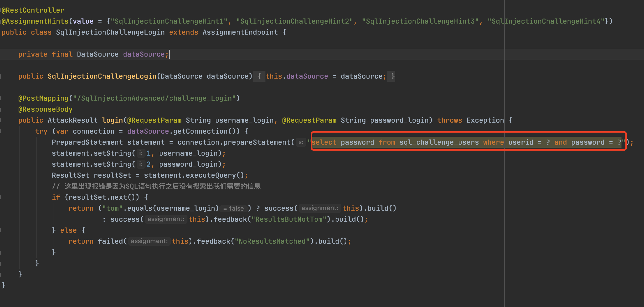Click the @RestController annotation
This screenshot has height=307, width=644.
pyautogui.click(x=33, y=10)
